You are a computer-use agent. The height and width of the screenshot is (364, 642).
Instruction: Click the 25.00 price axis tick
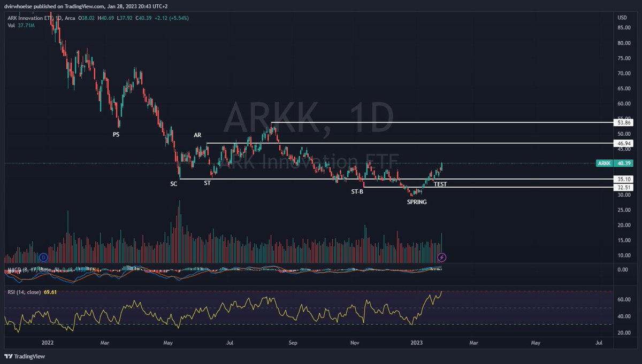pyautogui.click(x=624, y=210)
